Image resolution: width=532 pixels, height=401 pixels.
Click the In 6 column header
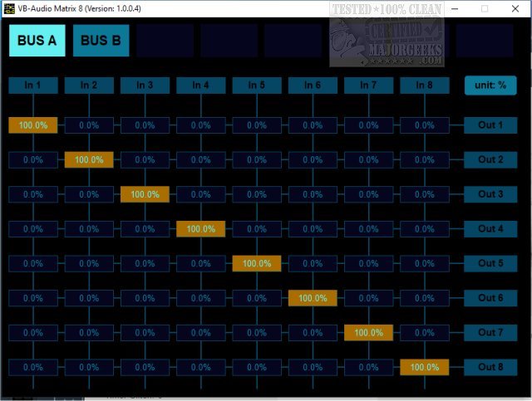[x=313, y=85]
